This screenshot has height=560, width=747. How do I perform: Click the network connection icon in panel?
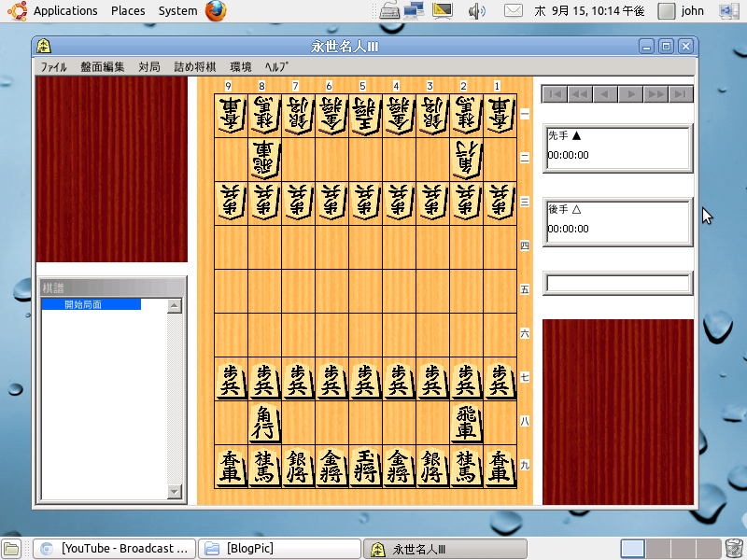[x=413, y=10]
